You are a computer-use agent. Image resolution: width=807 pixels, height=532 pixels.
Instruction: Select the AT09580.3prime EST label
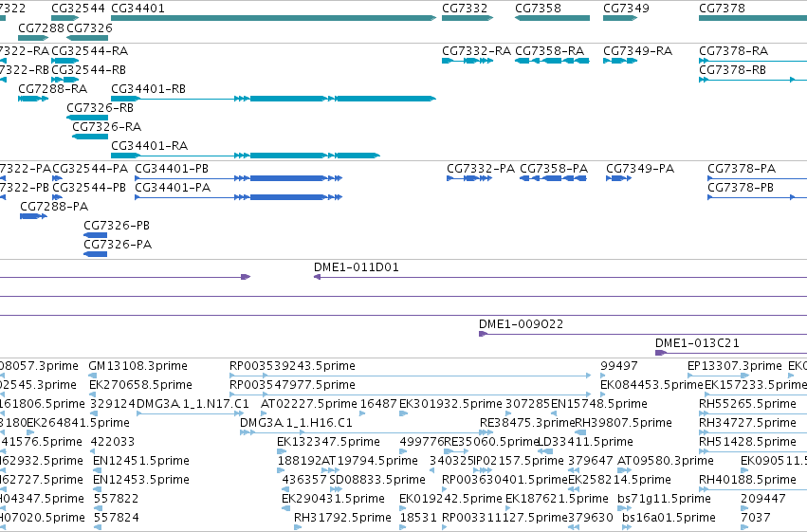click(x=666, y=461)
